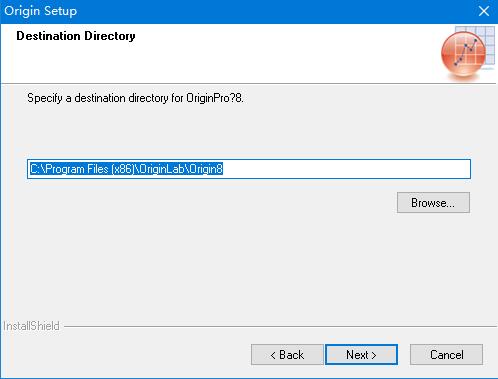Screen dimensions: 498x379
Task: Open the Browse... folder picker
Action: [433, 202]
